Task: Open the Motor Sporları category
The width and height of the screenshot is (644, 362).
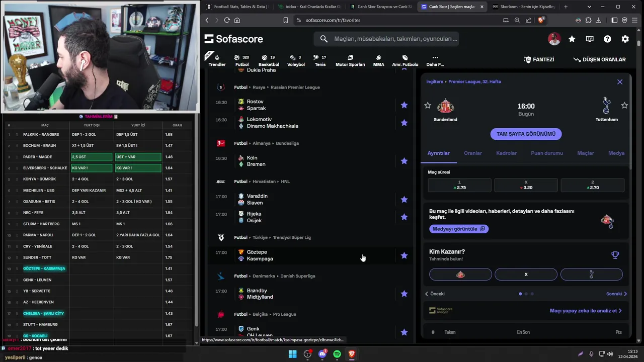Action: [x=350, y=60]
